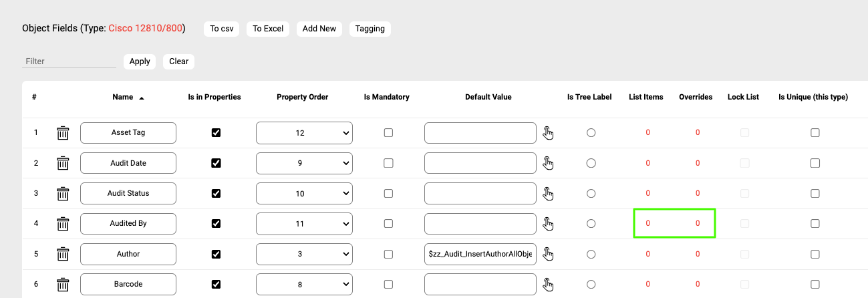The height and width of the screenshot is (298, 868).
Task: Click the Filter text input
Action: click(x=69, y=61)
